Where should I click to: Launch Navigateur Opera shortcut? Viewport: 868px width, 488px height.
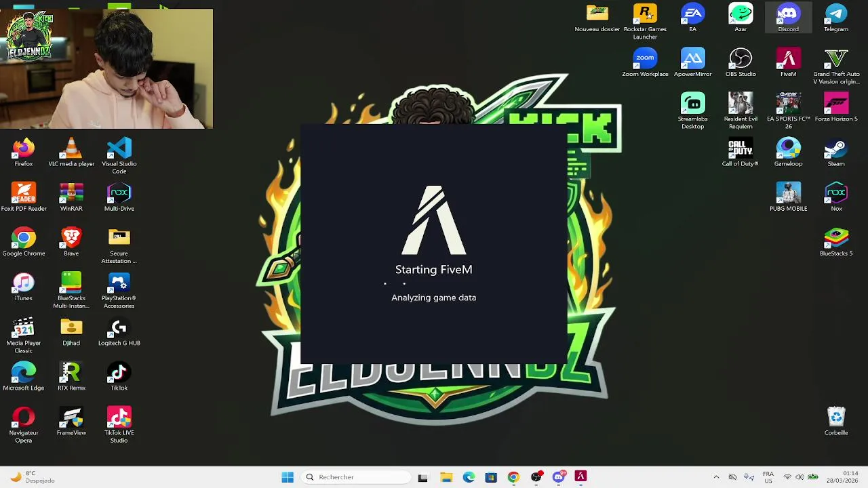click(23, 425)
